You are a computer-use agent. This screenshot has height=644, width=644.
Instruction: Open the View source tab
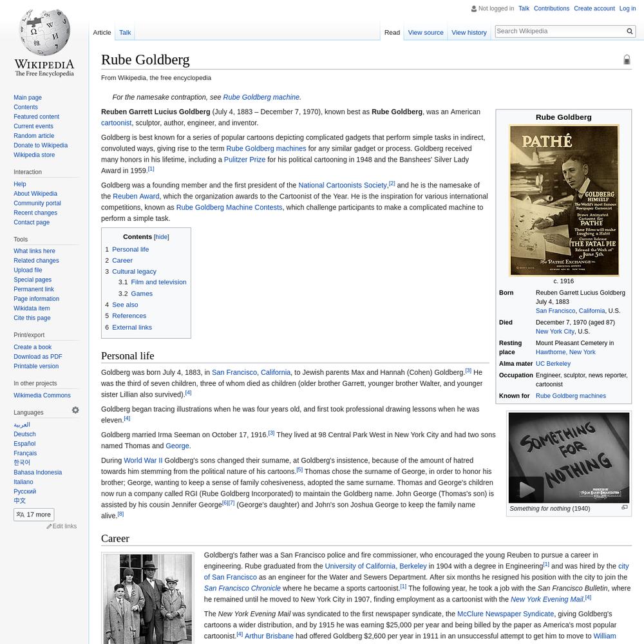pos(426,32)
